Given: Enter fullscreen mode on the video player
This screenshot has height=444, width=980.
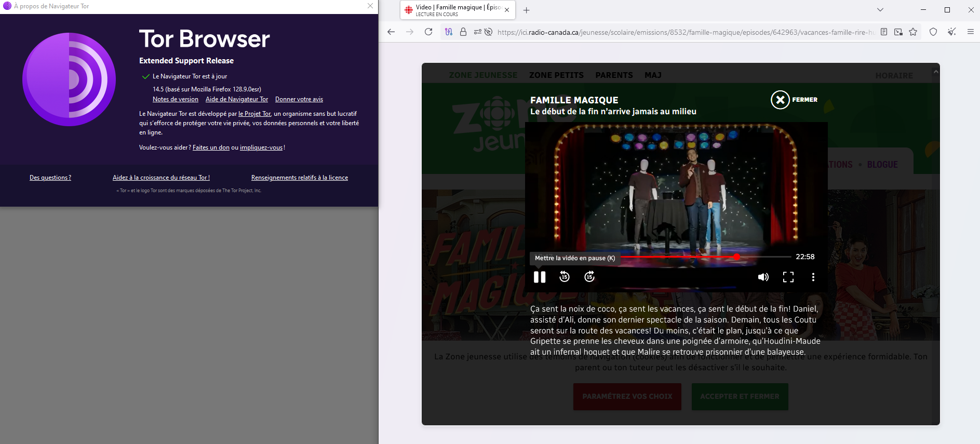Looking at the screenshot, I should click(x=788, y=277).
